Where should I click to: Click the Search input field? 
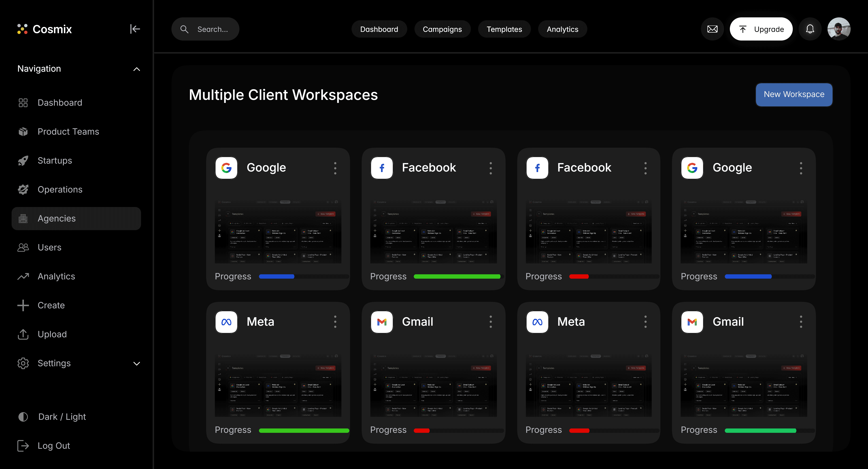(212, 29)
